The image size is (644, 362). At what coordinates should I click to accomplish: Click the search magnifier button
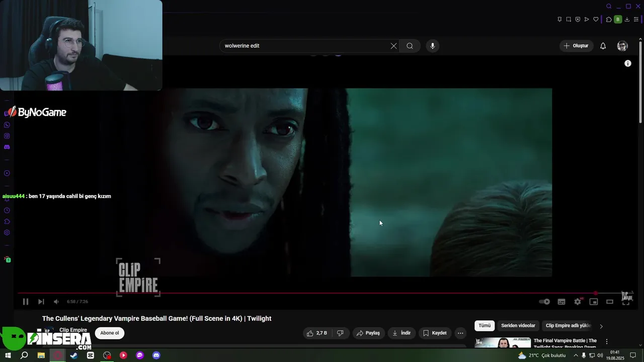click(x=410, y=46)
